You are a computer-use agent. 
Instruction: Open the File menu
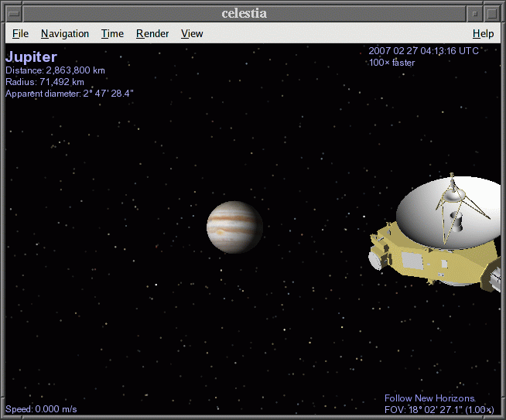tap(20, 33)
